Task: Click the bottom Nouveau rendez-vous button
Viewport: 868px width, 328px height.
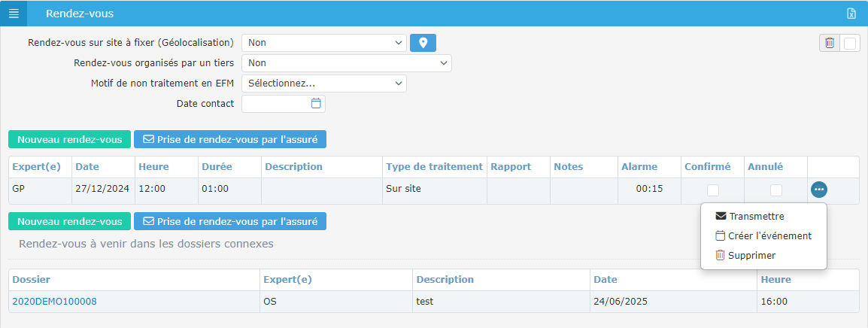Action: pos(69,221)
